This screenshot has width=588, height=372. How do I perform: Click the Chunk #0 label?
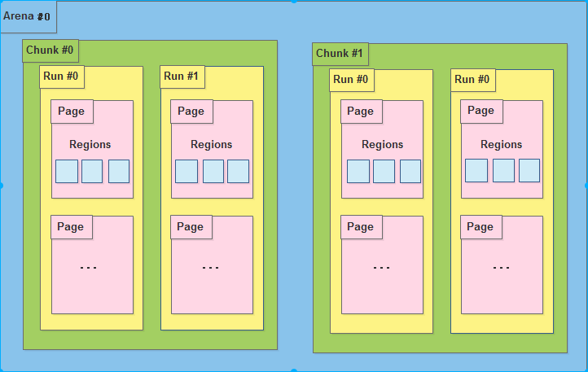50,50
